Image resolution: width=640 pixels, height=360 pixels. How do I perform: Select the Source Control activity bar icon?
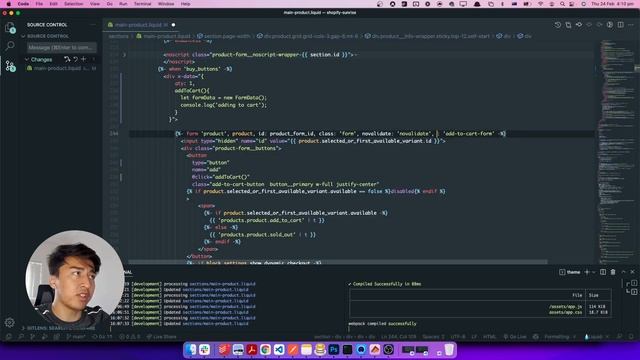[x=10, y=66]
